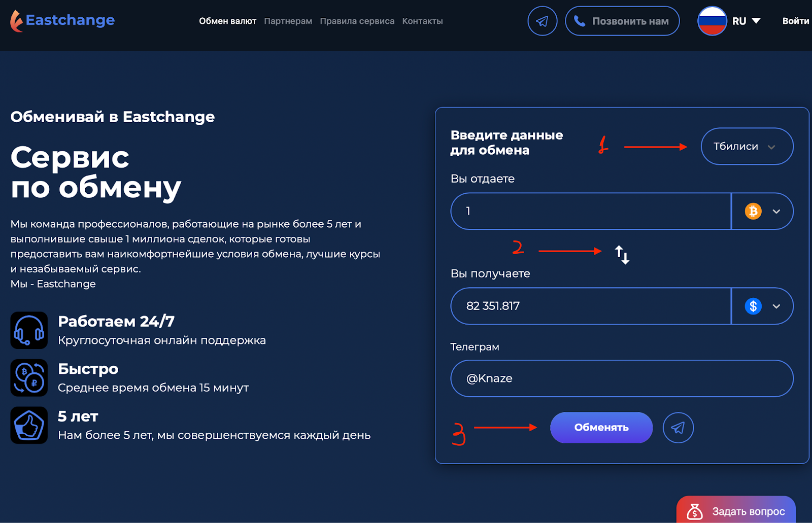
Task: Expand the give-currency chevron next to Bitcoin
Action: coord(776,212)
